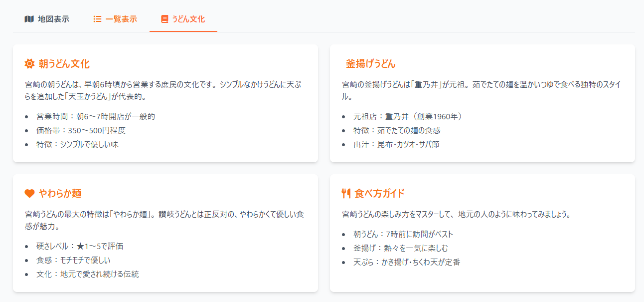Click the book icon in the うどん文化 tab

[164, 19]
